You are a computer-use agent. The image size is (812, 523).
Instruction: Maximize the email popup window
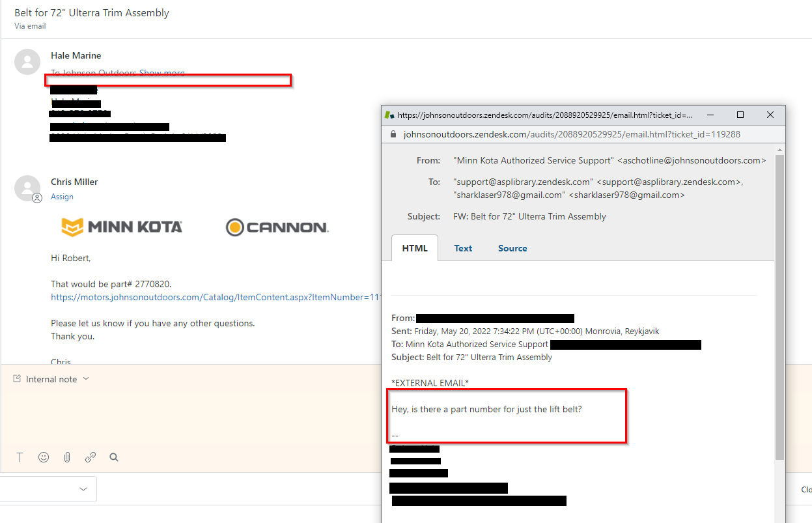[x=740, y=115]
